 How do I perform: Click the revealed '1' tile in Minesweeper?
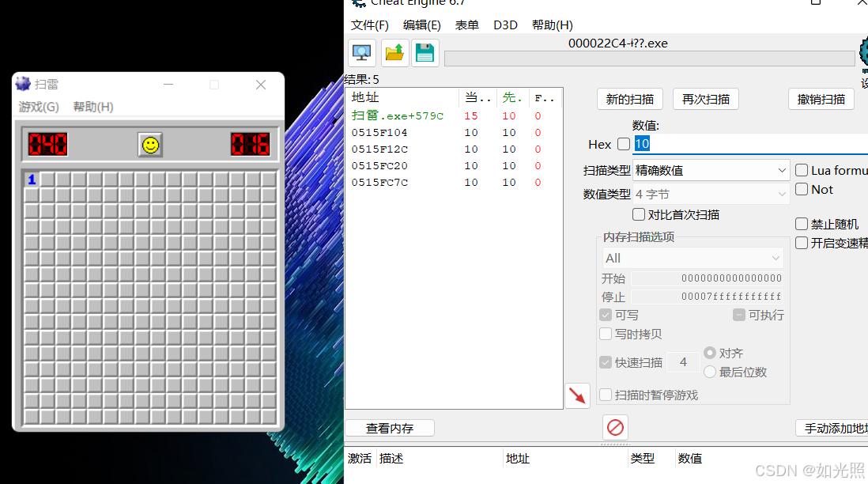tap(32, 180)
